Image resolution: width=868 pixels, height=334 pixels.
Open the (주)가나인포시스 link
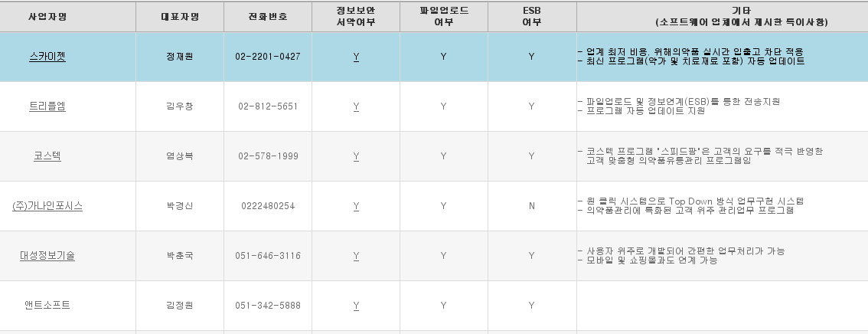coord(47,206)
